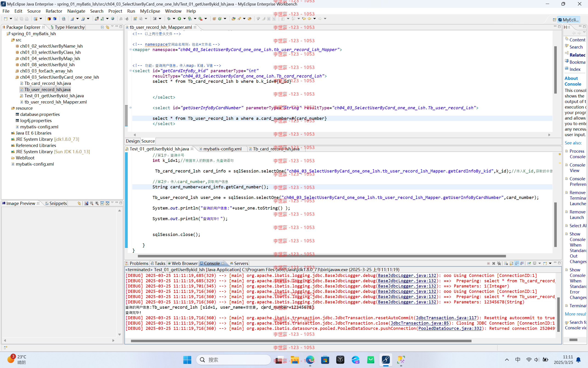Click Fit to window icon in Image Preview
588x368 pixels.
coord(107,203)
